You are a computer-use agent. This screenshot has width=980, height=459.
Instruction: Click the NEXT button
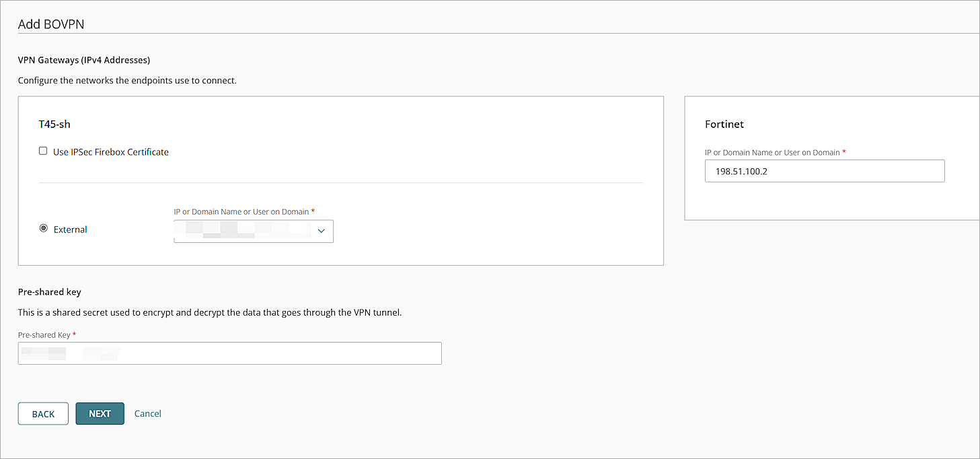click(100, 413)
